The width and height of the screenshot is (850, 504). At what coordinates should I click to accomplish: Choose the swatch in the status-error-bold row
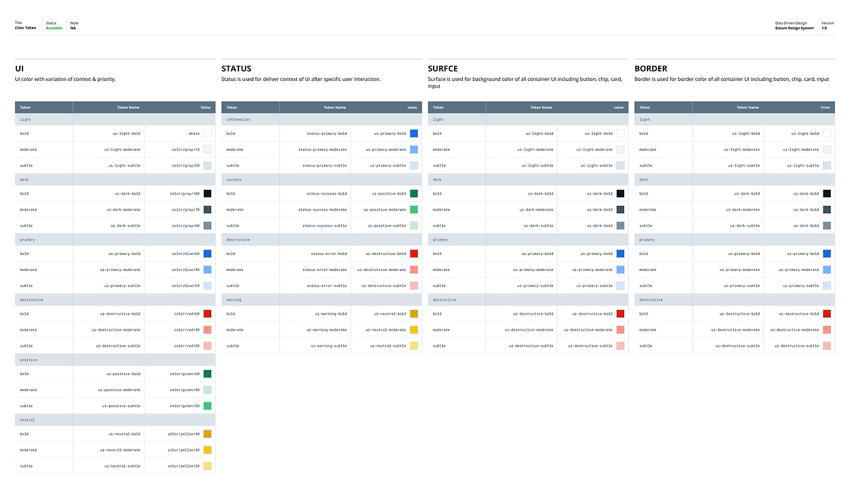(x=414, y=254)
